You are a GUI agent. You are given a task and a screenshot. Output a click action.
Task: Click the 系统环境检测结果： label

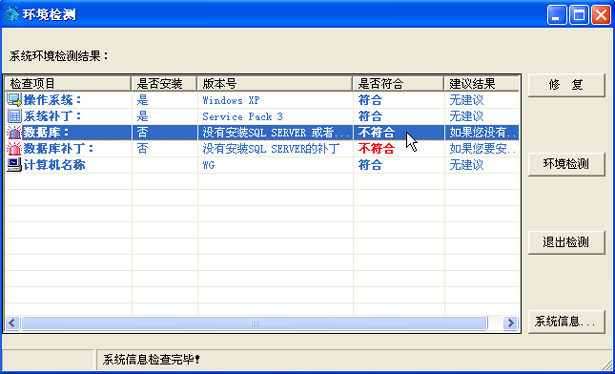(59, 56)
